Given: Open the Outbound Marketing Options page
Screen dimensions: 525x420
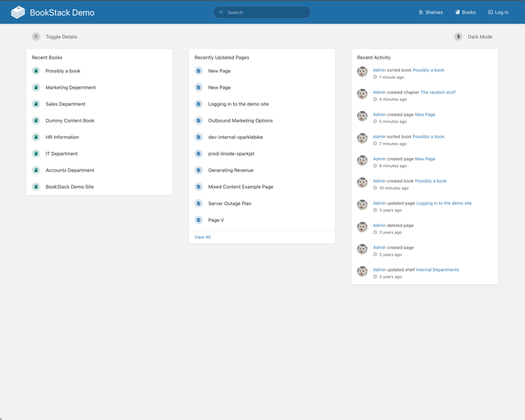Looking at the screenshot, I should (x=240, y=120).
